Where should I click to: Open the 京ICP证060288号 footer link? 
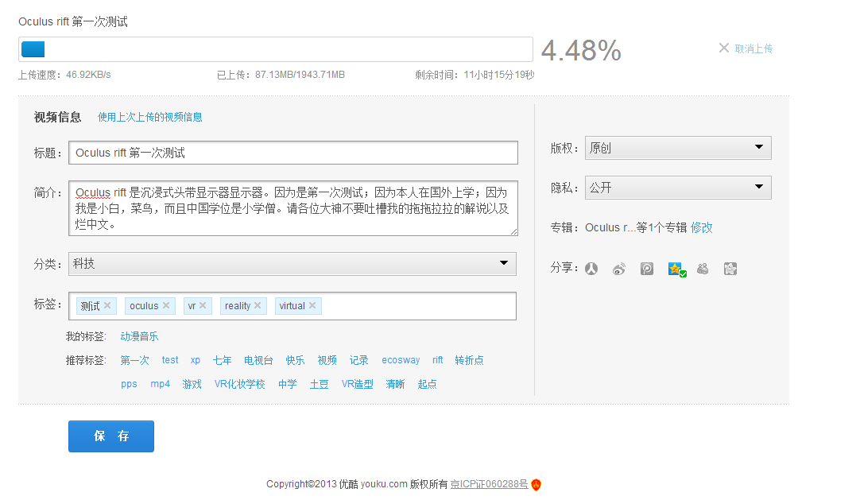coord(490,484)
